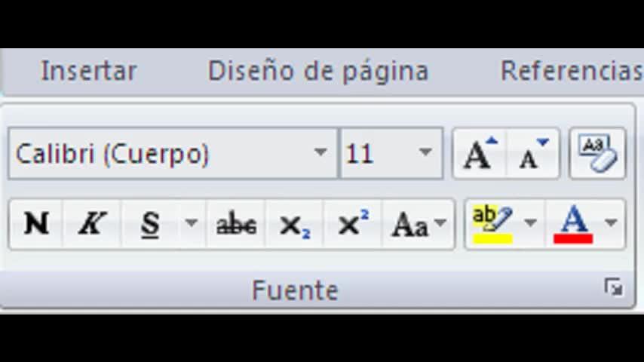Increase the font size

(480, 154)
